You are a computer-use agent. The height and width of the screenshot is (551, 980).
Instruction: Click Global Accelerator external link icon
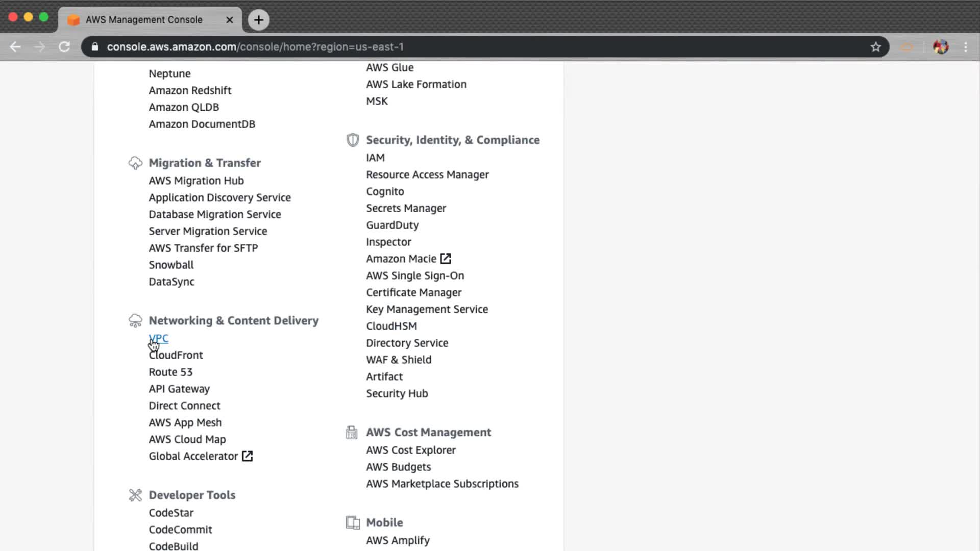click(248, 456)
